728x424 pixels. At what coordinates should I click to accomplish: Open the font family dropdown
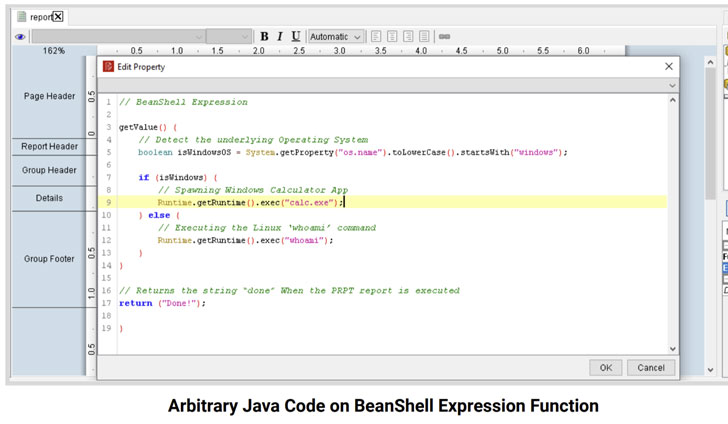coord(117,37)
